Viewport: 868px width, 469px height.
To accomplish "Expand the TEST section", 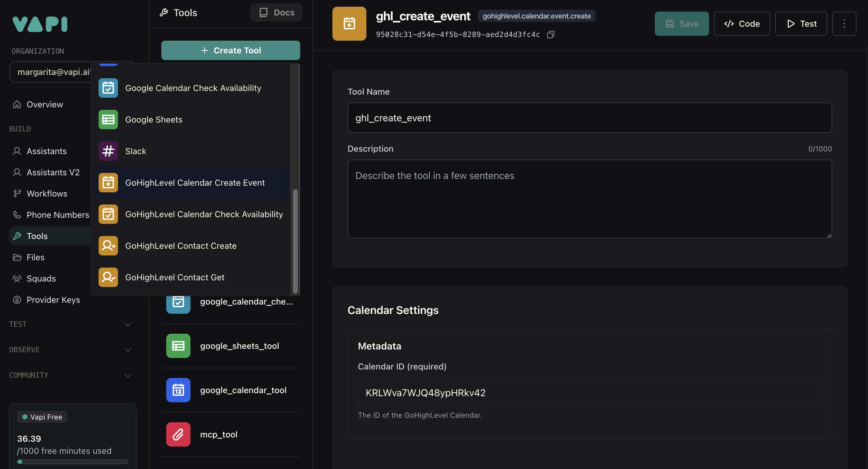I will [x=127, y=324].
